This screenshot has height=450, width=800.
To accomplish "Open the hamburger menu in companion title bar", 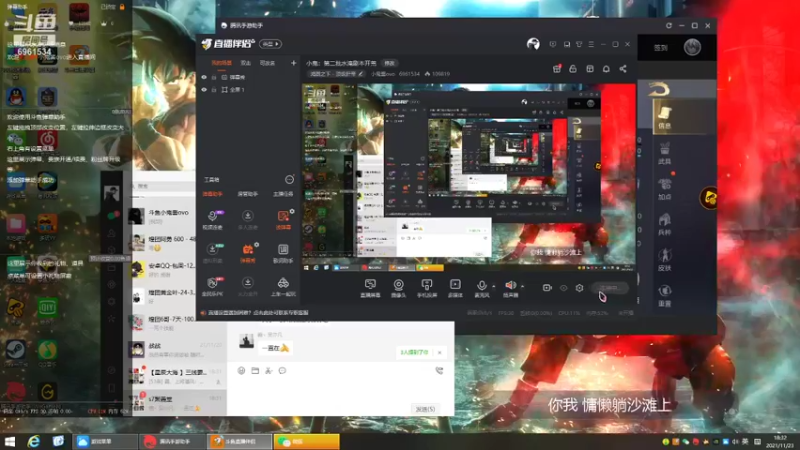I will [591, 44].
